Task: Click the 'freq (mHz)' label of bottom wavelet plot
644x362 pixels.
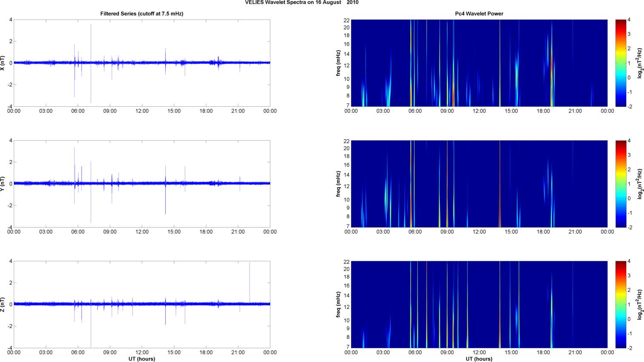Action: pos(338,305)
